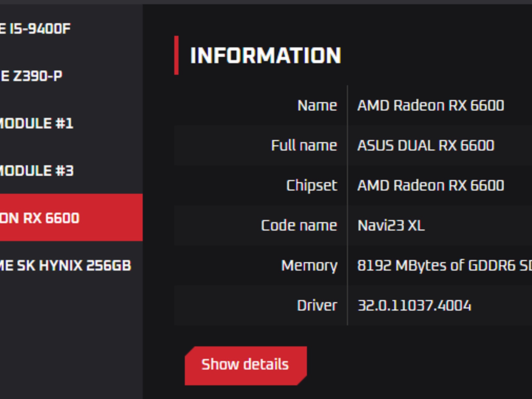This screenshot has width=532, height=399.
Task: Open the Z390-P motherboard entry
Action: coord(71,76)
